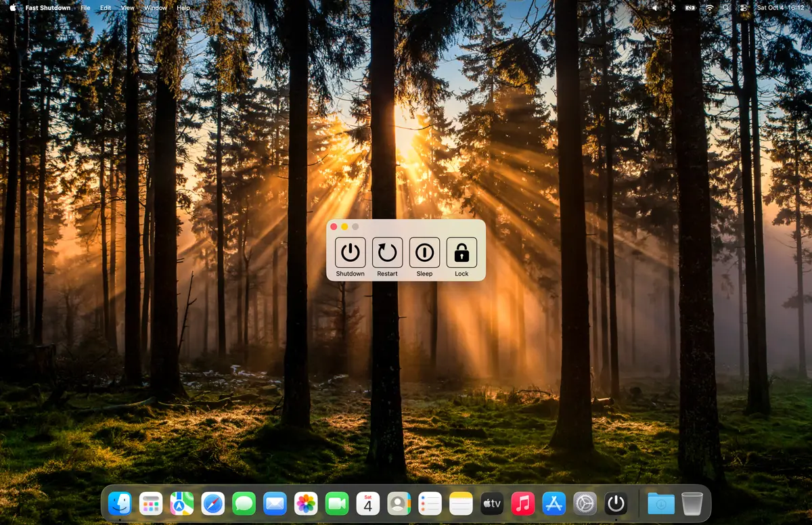Open System Settings gear in Dock
This screenshot has width=812, height=525.
coord(585,503)
